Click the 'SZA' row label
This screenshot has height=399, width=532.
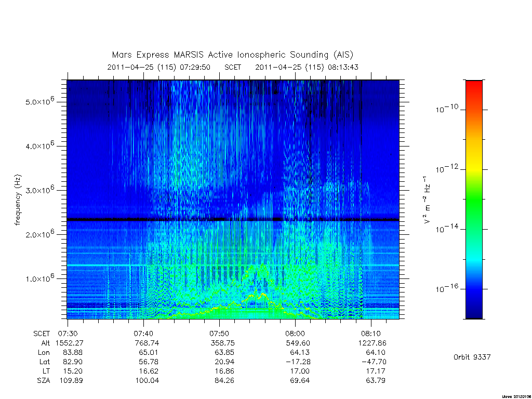pyautogui.click(x=44, y=381)
